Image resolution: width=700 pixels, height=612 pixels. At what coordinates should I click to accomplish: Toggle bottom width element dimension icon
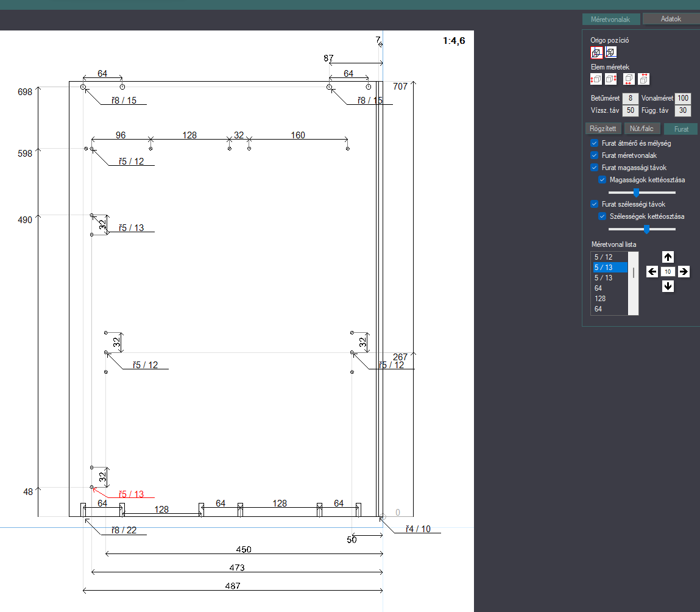(629, 79)
